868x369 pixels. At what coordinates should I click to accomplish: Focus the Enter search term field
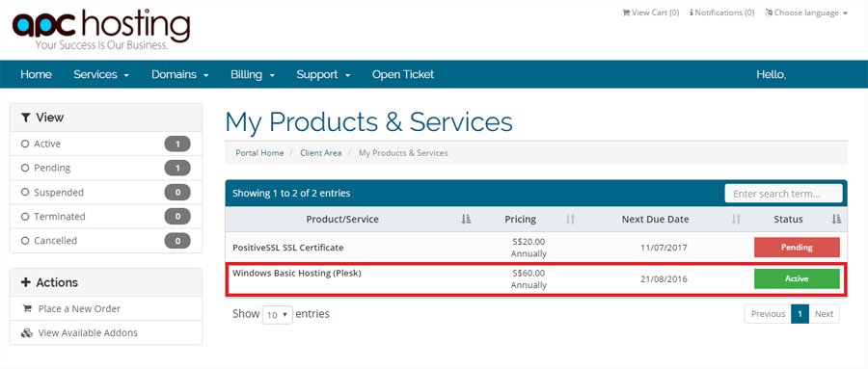(783, 194)
